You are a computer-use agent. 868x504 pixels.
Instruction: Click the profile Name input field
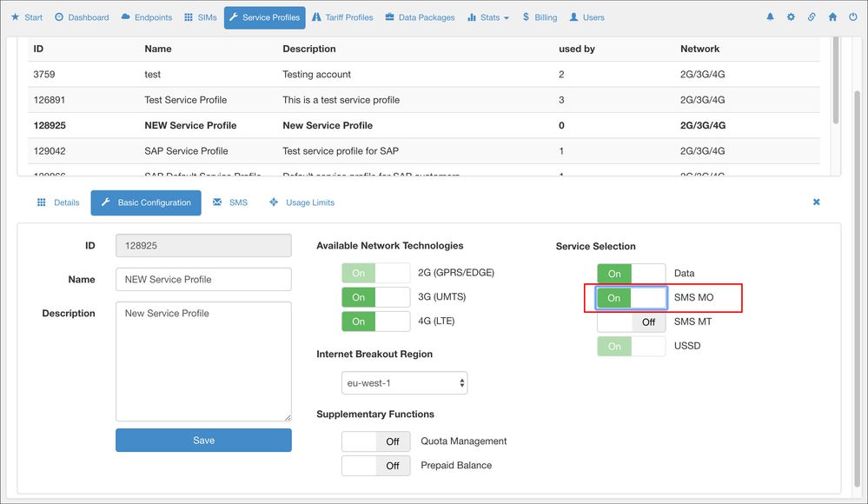203,279
